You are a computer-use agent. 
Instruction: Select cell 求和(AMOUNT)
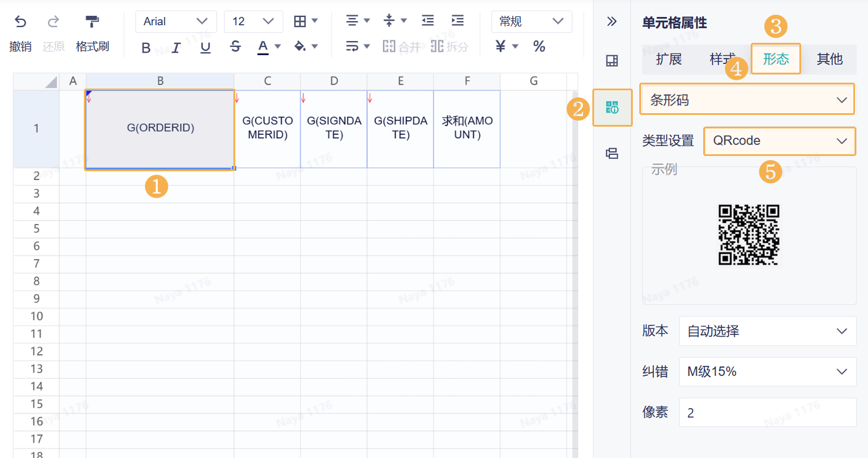467,129
